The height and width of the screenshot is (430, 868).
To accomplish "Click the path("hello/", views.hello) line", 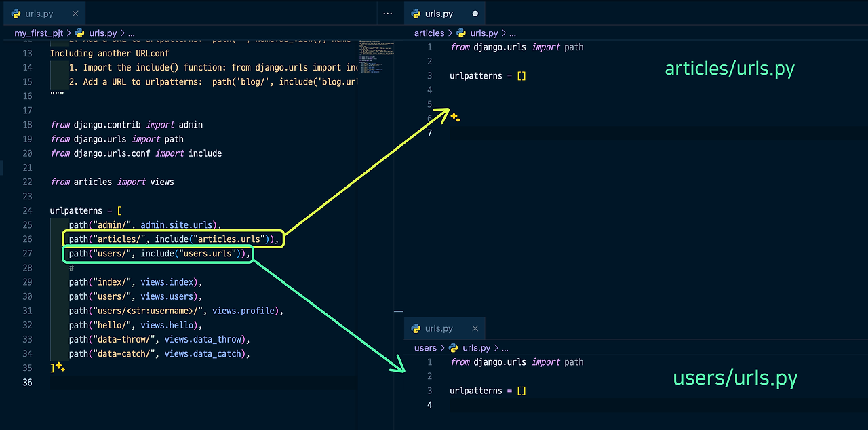I will 136,325.
